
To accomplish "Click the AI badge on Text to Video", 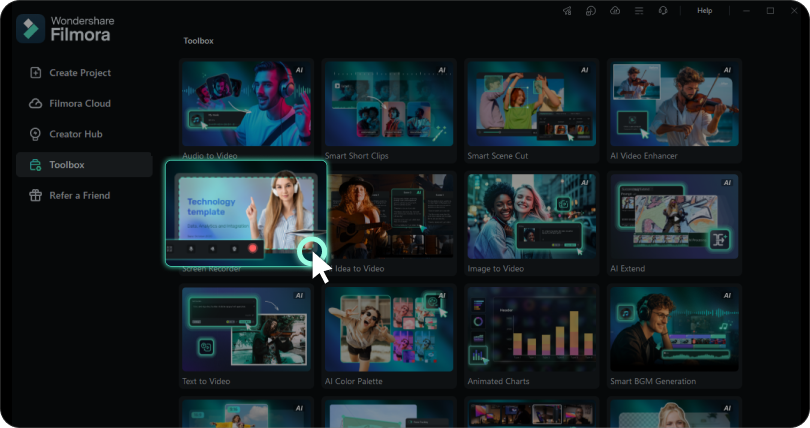I will click(x=299, y=296).
